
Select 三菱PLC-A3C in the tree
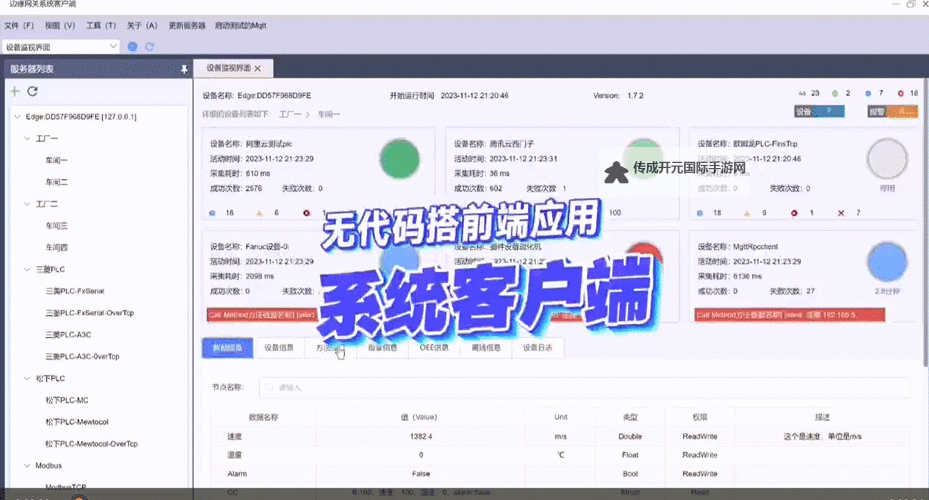click(68, 335)
